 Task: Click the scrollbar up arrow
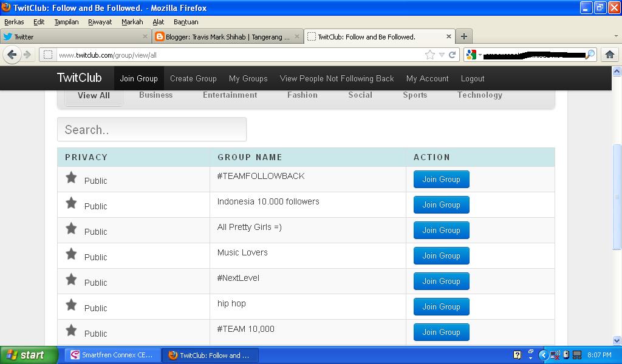pos(617,72)
